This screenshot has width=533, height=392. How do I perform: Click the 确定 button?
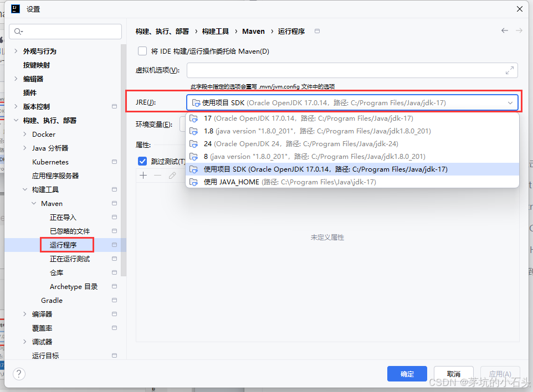407,374
